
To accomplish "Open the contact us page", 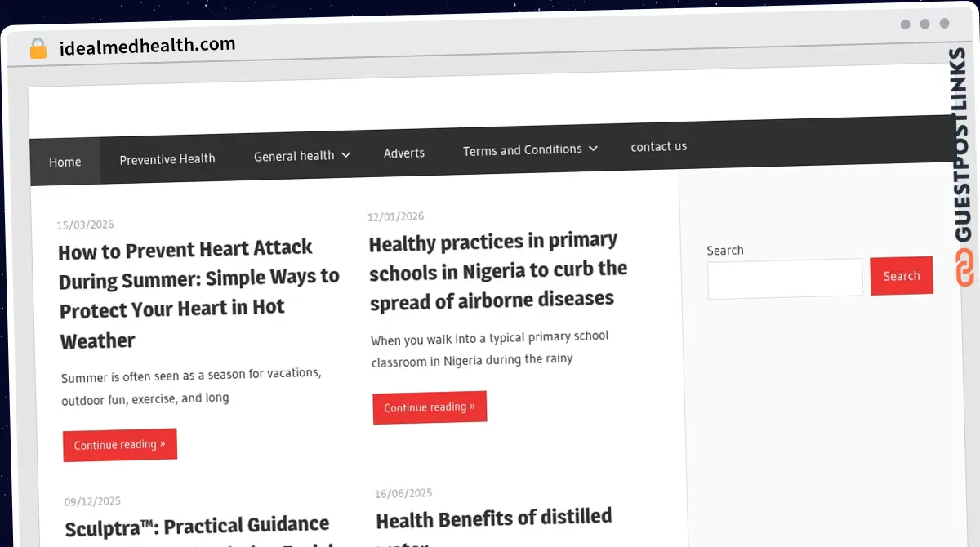I will (659, 147).
